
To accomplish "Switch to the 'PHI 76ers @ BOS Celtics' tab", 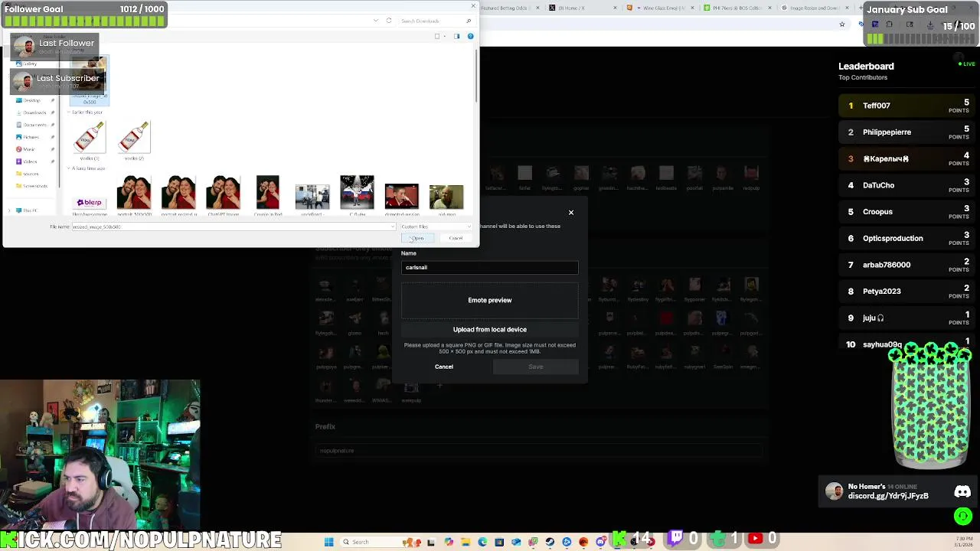I will click(x=739, y=8).
